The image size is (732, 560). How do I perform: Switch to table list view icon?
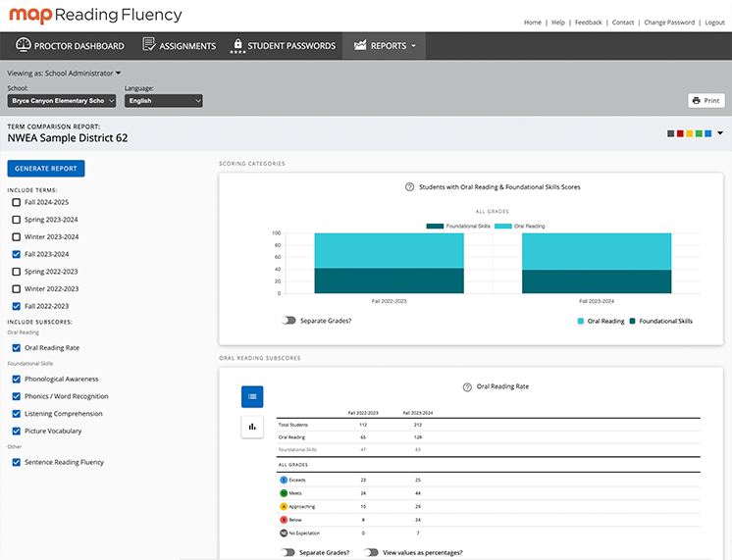pyautogui.click(x=252, y=396)
